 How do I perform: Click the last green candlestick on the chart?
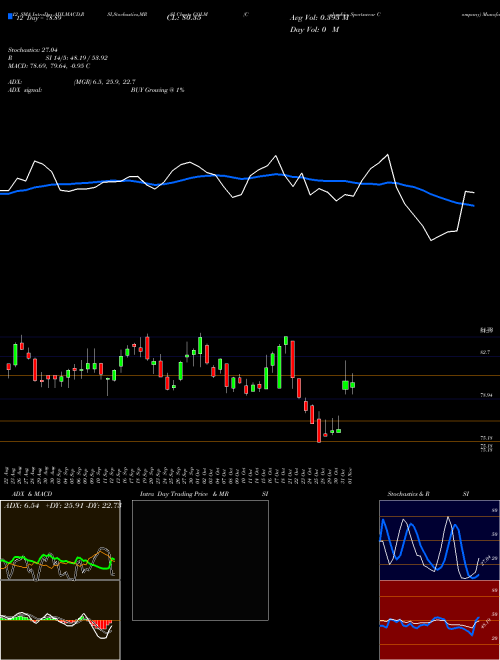[352, 384]
